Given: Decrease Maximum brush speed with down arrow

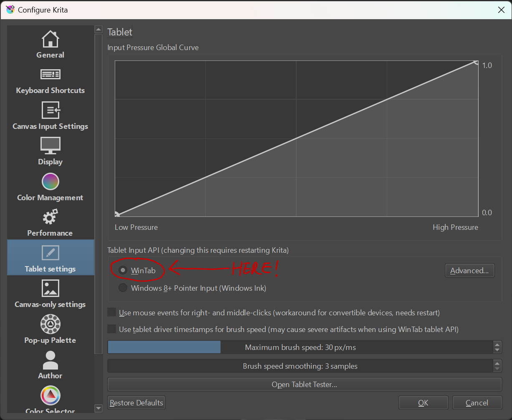Looking at the screenshot, I should (497, 350).
